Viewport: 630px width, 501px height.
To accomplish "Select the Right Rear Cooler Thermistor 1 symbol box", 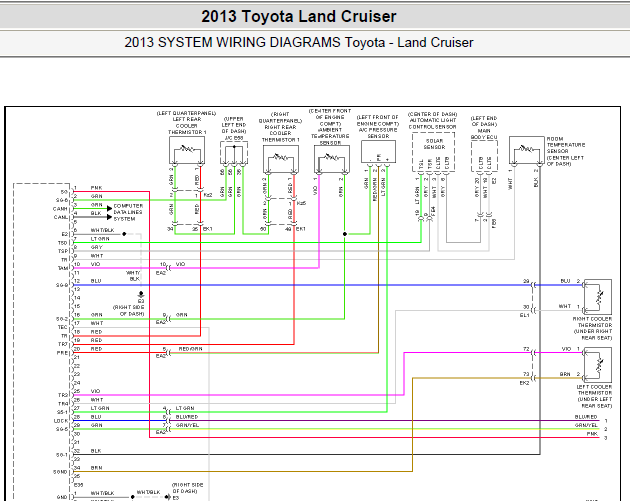I will click(280, 159).
